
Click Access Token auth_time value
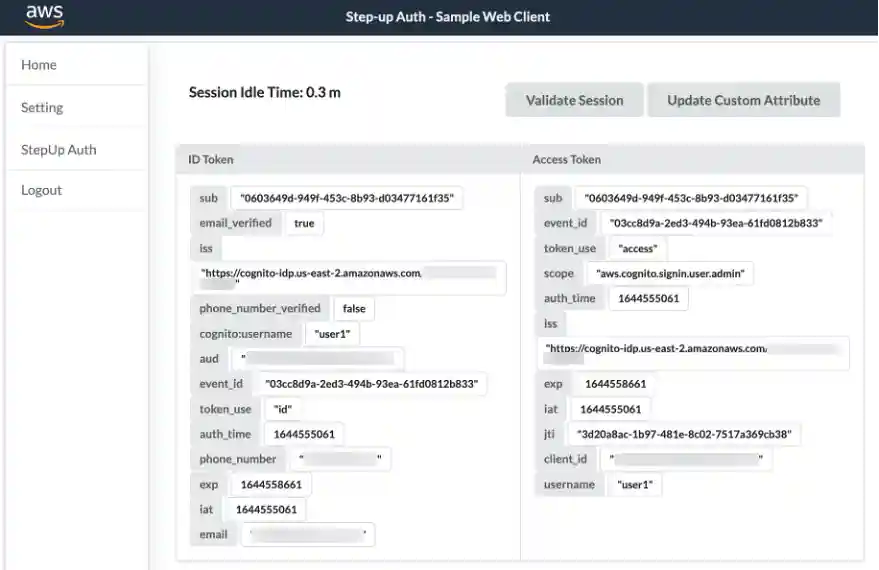point(649,298)
